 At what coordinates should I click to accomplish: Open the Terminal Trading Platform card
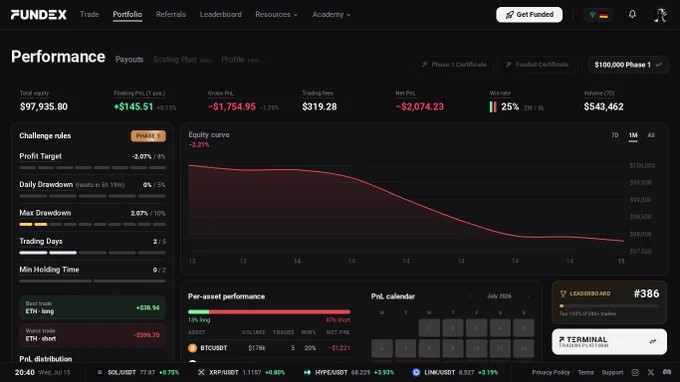point(609,342)
